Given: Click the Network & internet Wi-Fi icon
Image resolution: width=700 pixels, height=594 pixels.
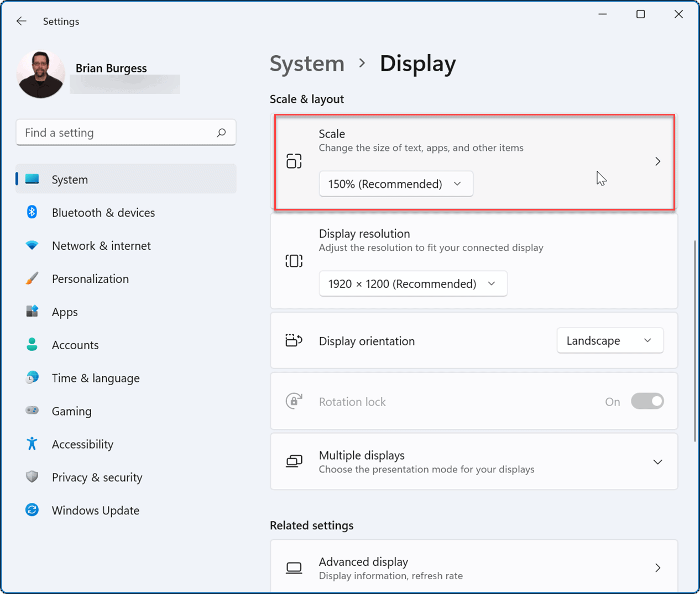Looking at the screenshot, I should 32,245.
